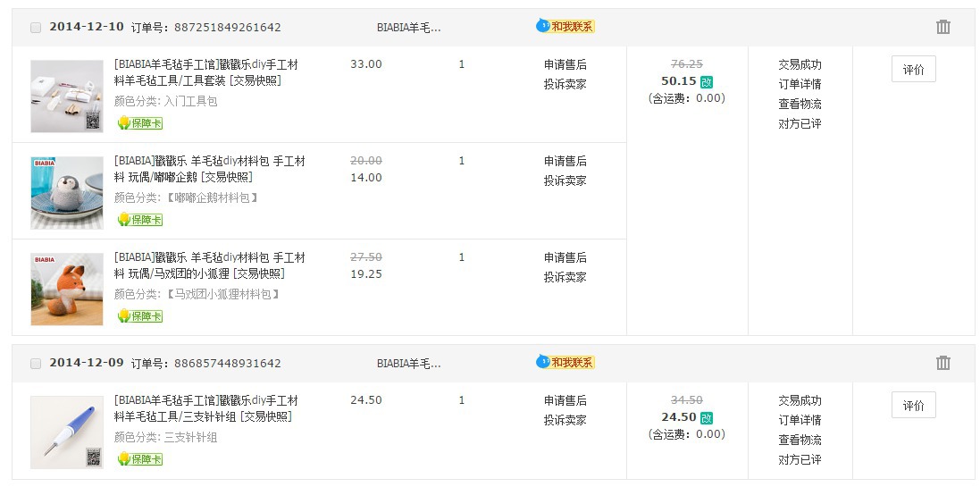Click the green price-change badge beside 24.50
This screenshot has height=487, width=980.
707,417
